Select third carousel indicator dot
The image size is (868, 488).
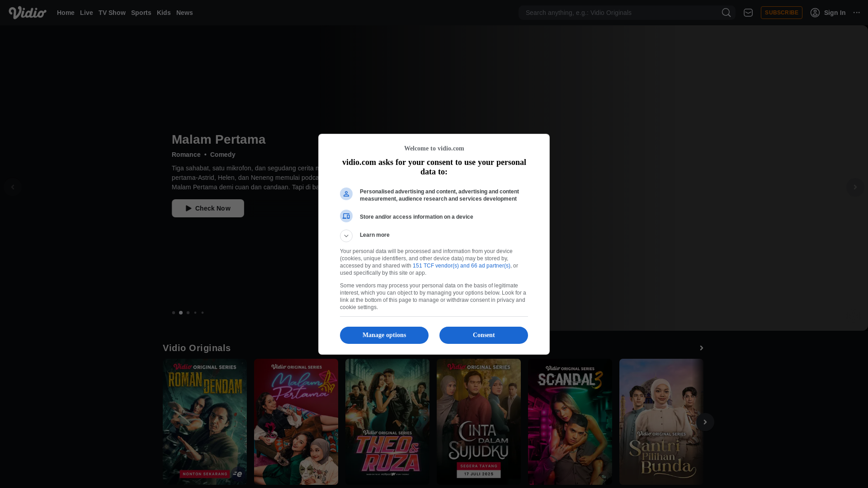(188, 313)
